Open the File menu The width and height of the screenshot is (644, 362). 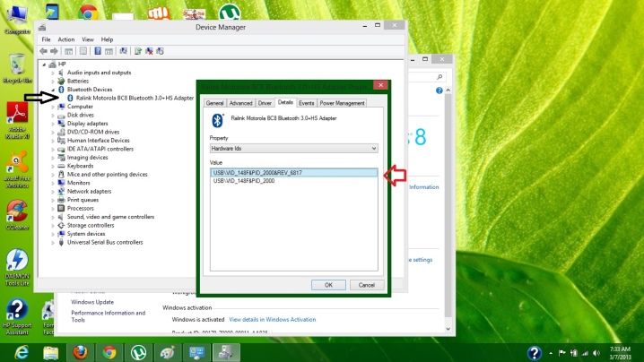click(x=46, y=39)
